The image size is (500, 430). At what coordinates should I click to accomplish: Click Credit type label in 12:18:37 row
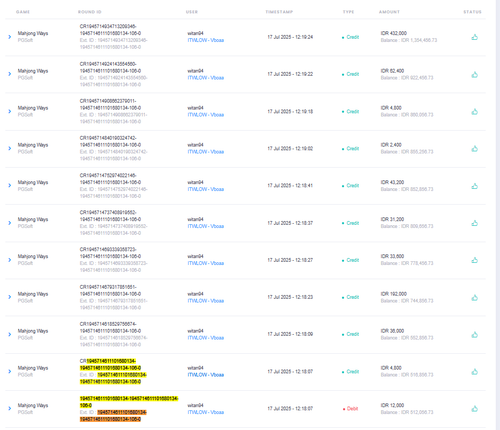tap(353, 223)
